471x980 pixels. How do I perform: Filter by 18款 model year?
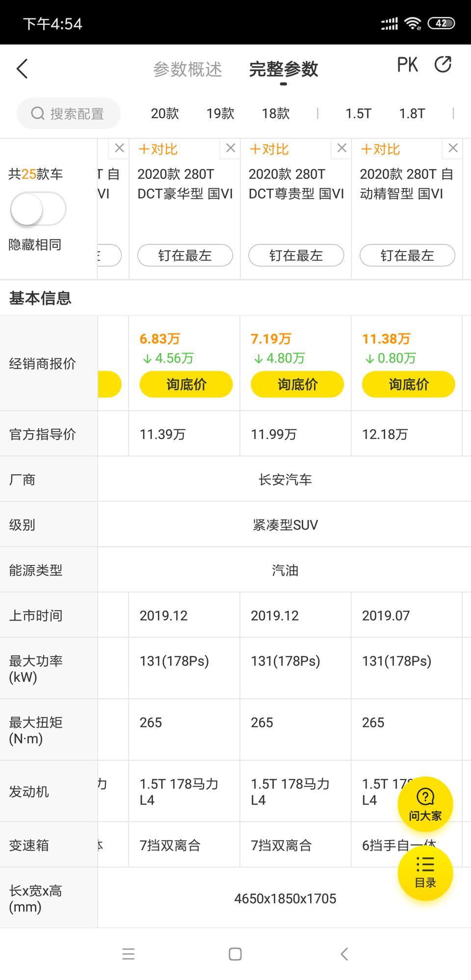pos(276,114)
